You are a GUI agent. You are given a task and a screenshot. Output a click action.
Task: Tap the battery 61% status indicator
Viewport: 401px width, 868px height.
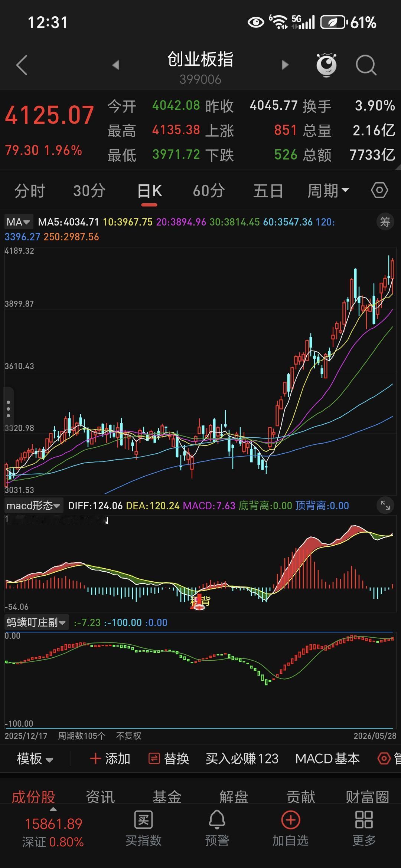pyautogui.click(x=348, y=23)
